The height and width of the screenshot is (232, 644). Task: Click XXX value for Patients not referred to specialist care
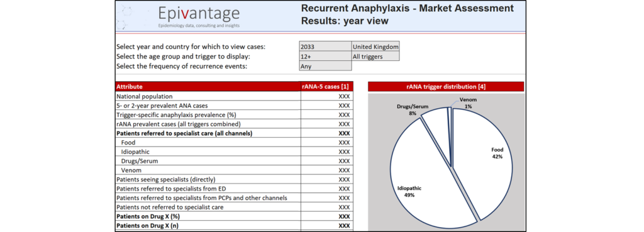(x=344, y=207)
